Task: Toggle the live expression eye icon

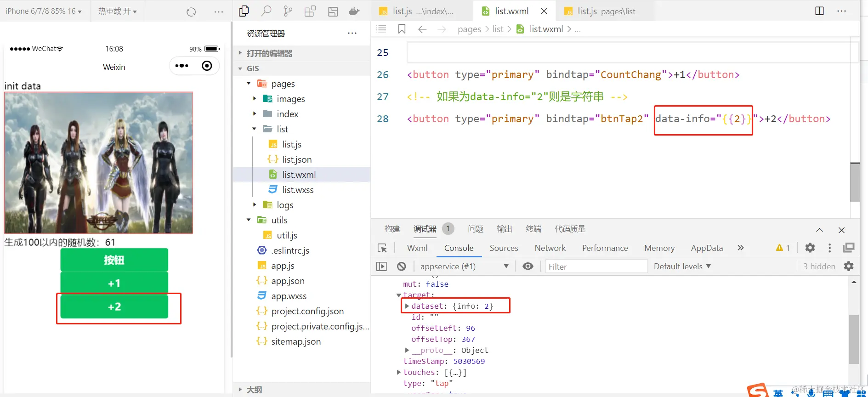Action: coord(528,267)
